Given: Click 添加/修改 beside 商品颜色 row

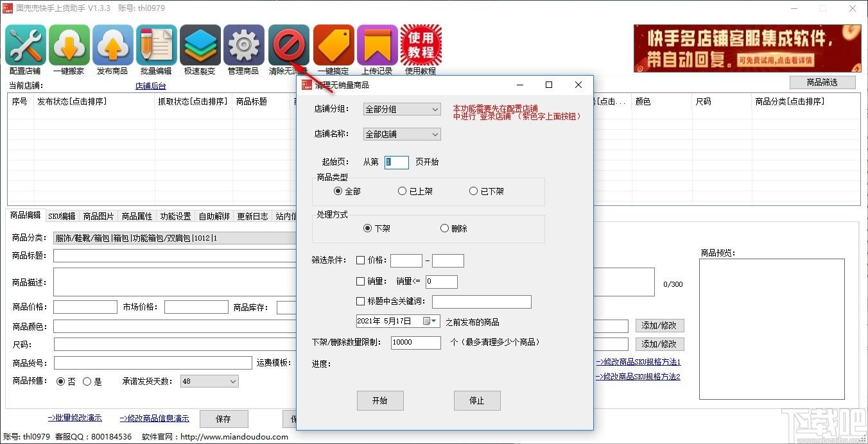Looking at the screenshot, I should [x=660, y=325].
